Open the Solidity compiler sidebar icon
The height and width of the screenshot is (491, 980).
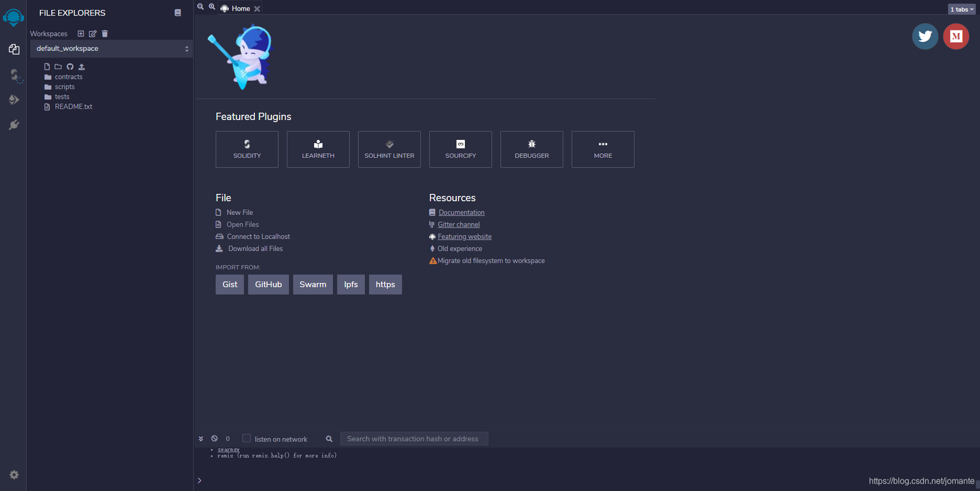click(16, 75)
